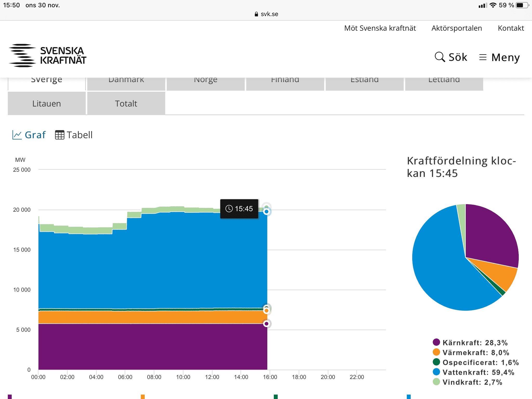Click the blue Vattenkraft data point marker
The height and width of the screenshot is (399, 532).
tap(266, 212)
